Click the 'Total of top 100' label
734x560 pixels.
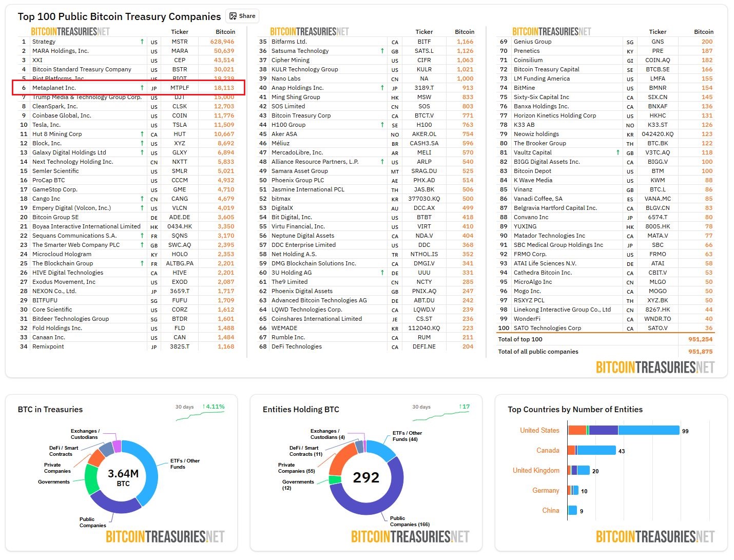pos(520,339)
